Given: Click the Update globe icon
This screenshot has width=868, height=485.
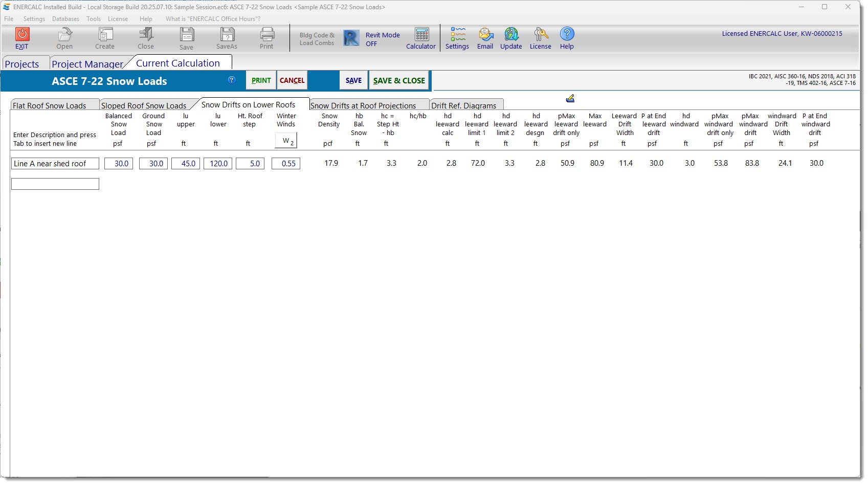Looking at the screenshot, I should click(511, 34).
